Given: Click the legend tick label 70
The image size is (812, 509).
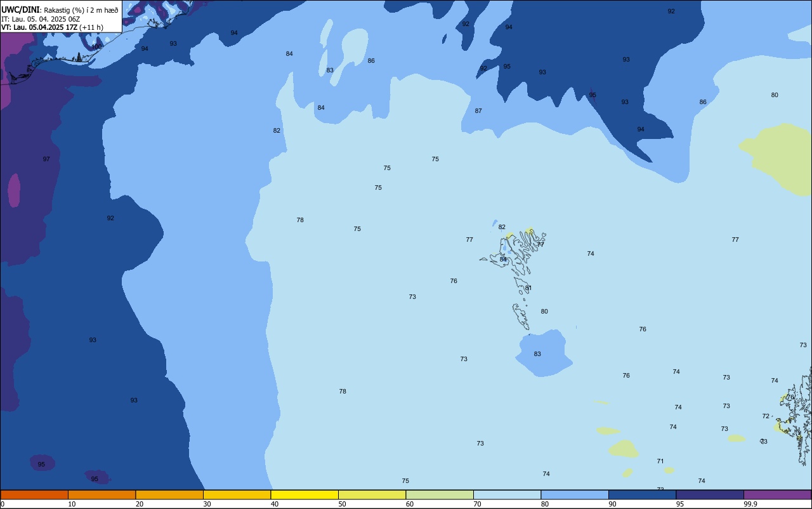Looking at the screenshot, I should coord(477,504).
